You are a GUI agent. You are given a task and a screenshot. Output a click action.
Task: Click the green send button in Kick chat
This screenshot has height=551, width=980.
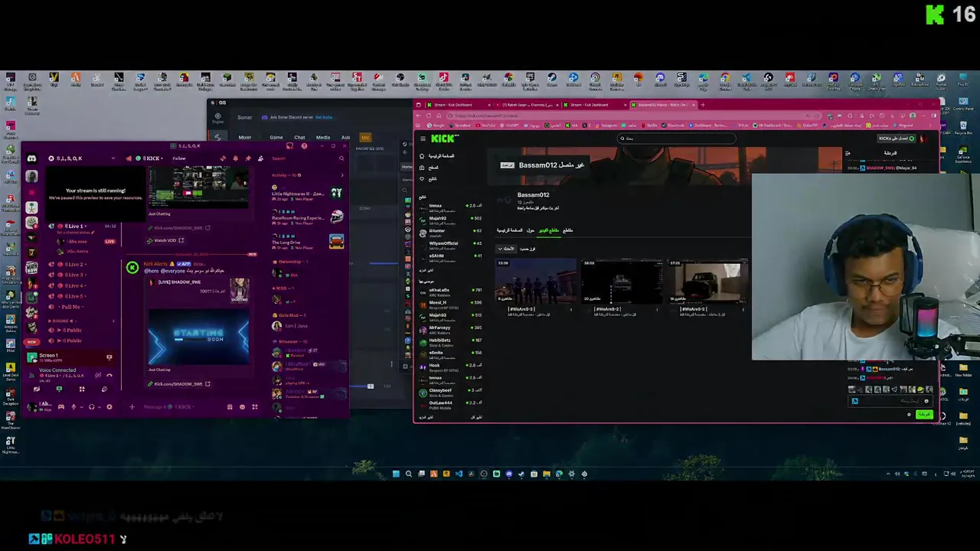pos(924,414)
